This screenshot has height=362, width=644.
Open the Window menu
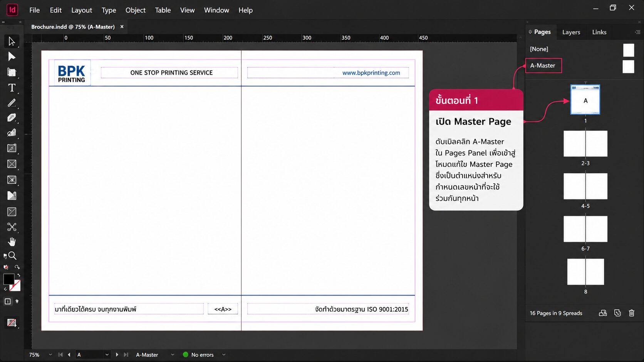coord(216,10)
